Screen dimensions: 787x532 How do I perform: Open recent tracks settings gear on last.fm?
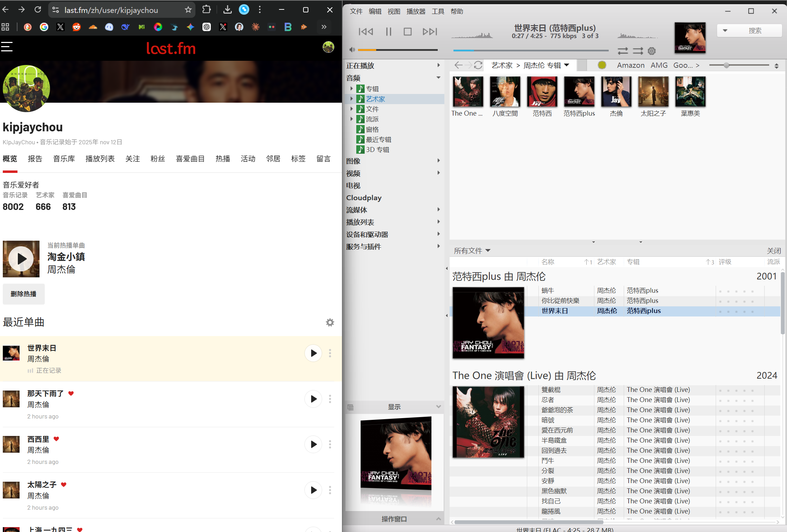click(330, 322)
